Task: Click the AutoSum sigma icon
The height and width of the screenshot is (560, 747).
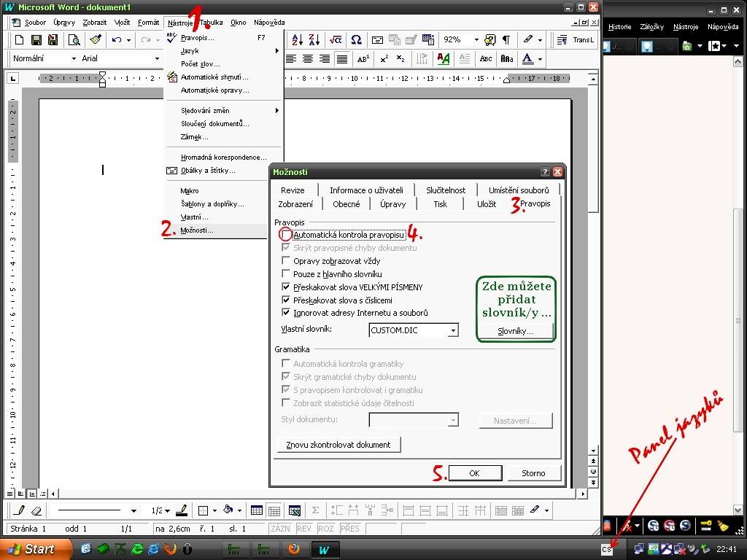Action: 315,510
